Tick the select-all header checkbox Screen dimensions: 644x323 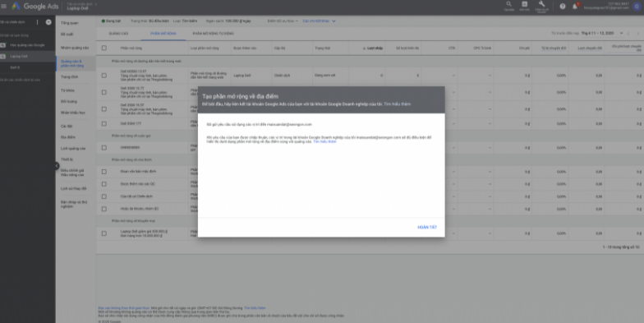[x=103, y=48]
